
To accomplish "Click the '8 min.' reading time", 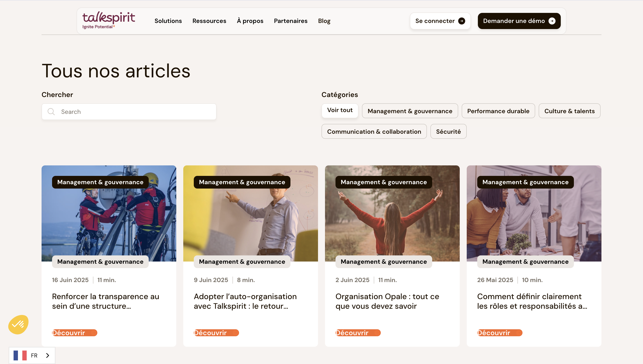I will pyautogui.click(x=246, y=280).
